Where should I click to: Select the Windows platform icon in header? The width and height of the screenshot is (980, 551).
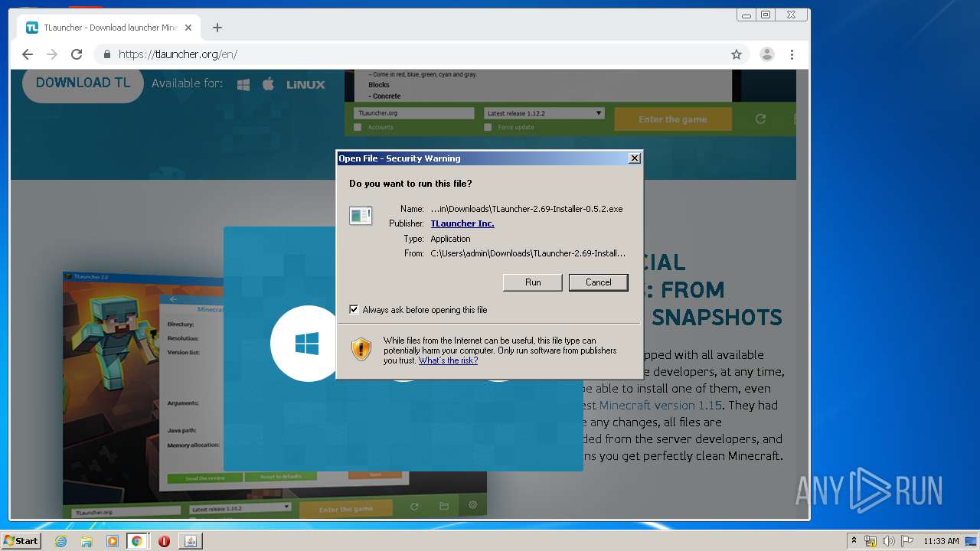coord(243,84)
